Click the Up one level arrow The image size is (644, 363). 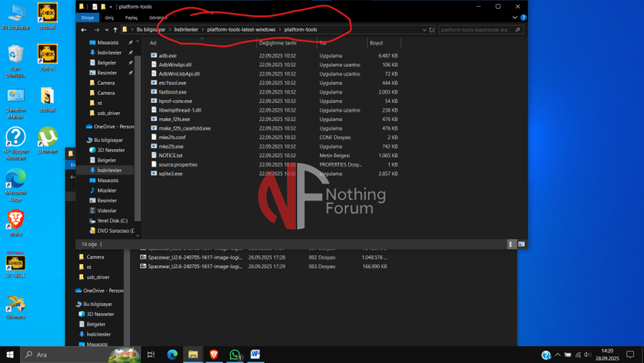pos(115,30)
